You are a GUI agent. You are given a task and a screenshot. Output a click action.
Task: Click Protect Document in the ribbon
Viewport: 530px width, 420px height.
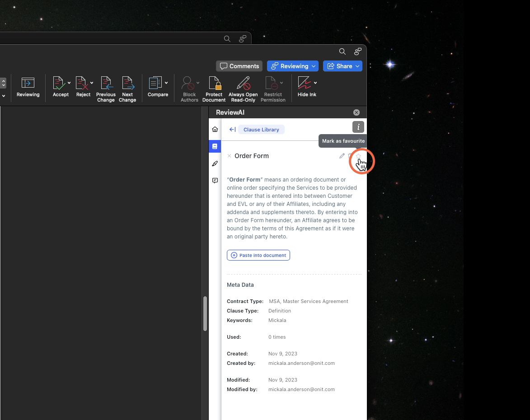(x=214, y=89)
